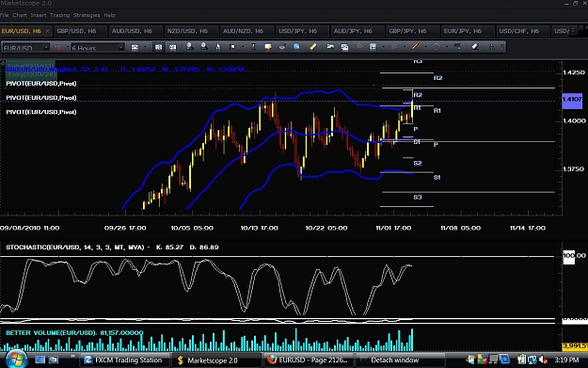
Task: Switch to the GBP/USD, H6 tab
Action: (80, 31)
